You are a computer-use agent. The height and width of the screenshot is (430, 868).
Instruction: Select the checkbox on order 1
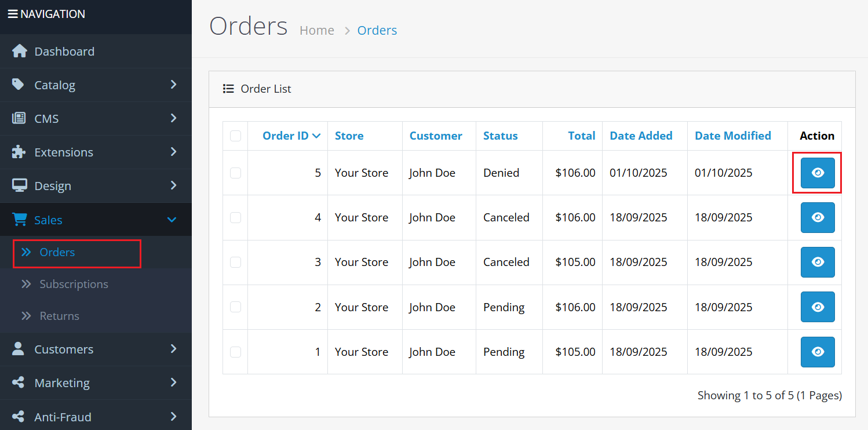point(235,351)
